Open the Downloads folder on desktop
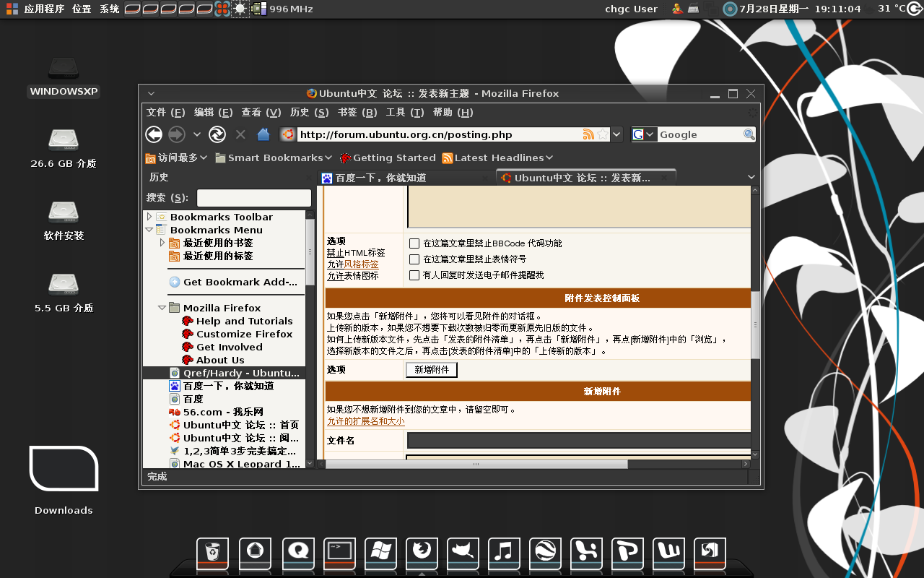Image resolution: width=924 pixels, height=578 pixels. click(x=64, y=480)
